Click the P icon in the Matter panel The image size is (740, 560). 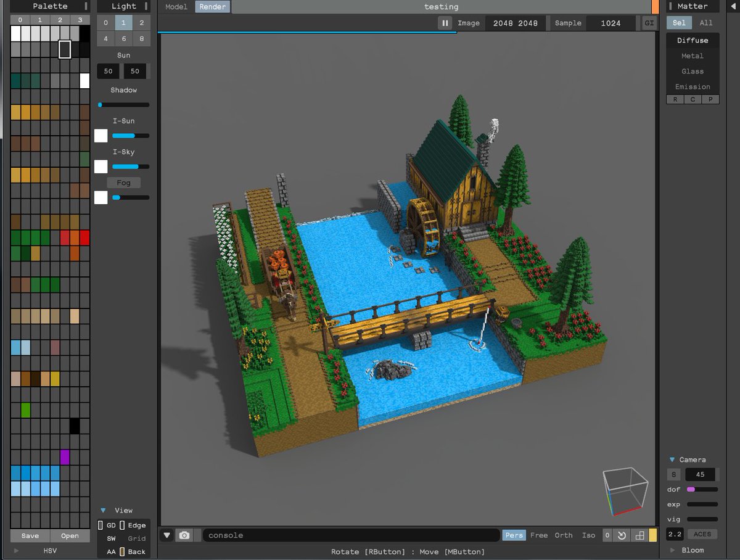[710, 99]
